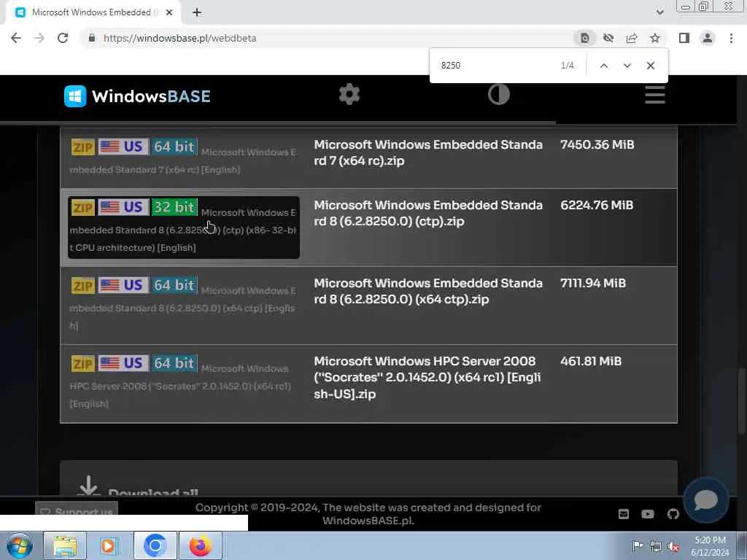Click the email envelope footer icon
This screenshot has height=560, width=747.
(x=624, y=514)
